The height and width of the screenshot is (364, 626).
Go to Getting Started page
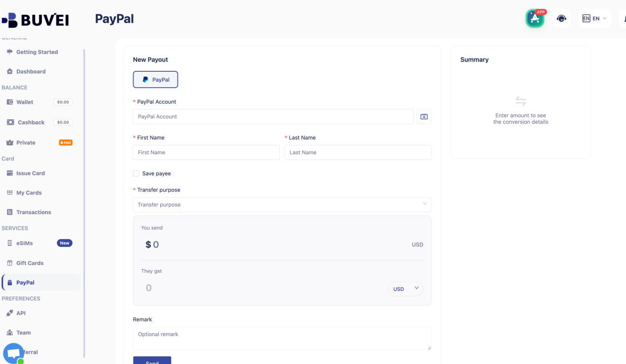[x=37, y=52]
